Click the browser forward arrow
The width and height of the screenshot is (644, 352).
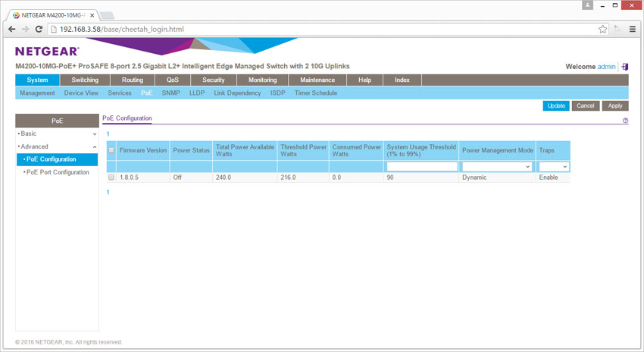tap(26, 29)
